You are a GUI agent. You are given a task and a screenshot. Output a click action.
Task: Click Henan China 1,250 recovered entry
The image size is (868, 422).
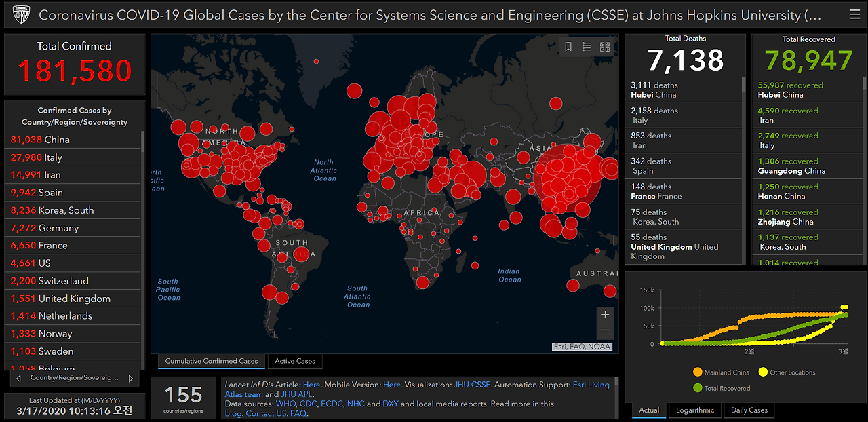point(807,191)
